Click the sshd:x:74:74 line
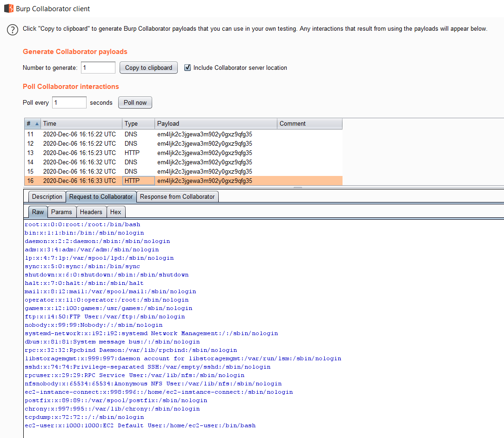504x438 pixels. 148,367
